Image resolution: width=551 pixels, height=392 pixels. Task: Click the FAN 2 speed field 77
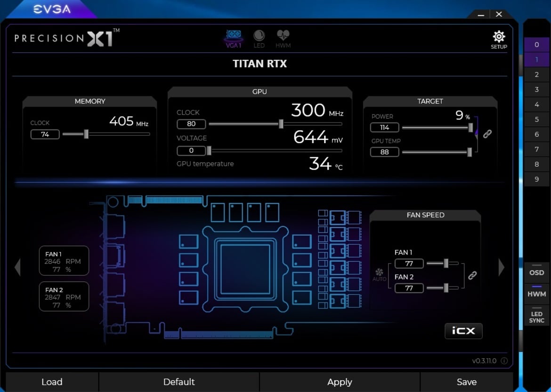(409, 288)
